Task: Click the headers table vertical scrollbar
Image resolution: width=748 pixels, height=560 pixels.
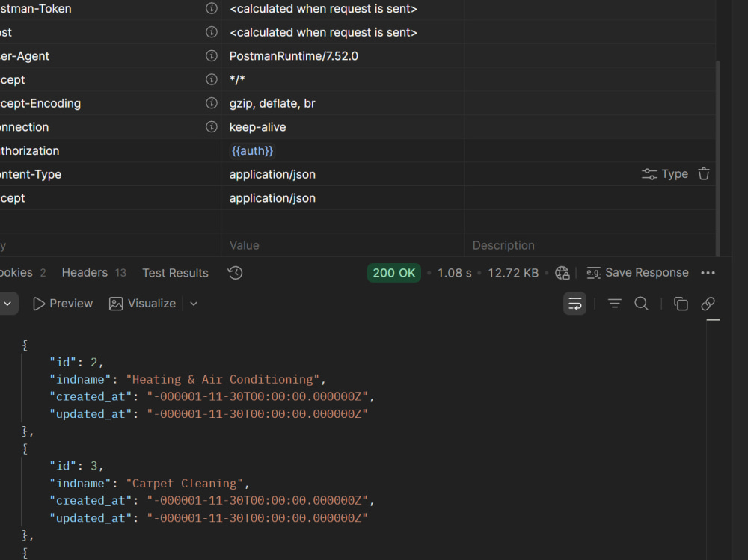Action: click(717, 158)
